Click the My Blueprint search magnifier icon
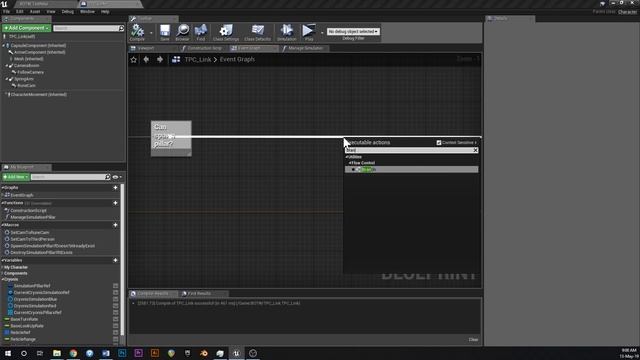 108,177
